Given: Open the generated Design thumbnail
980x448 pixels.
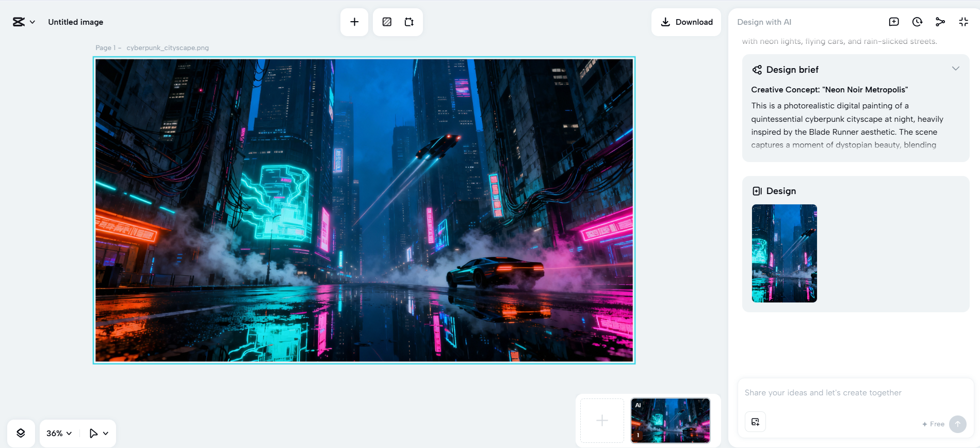Looking at the screenshot, I should (x=785, y=253).
